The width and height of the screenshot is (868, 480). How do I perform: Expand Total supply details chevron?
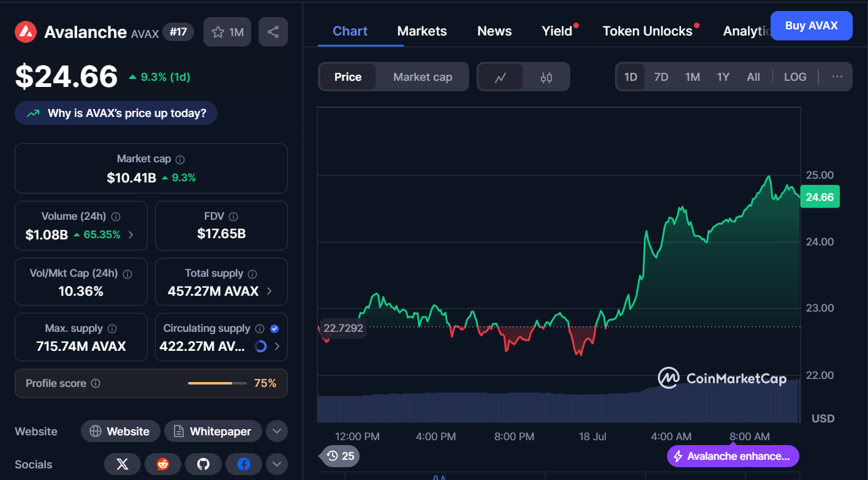pyautogui.click(x=270, y=291)
